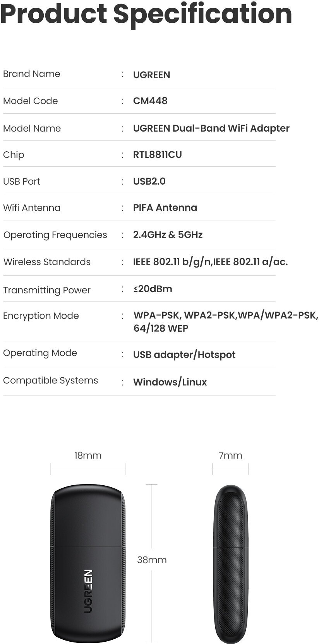Click the 38mm height dimension label
The image size is (319, 644).
pyautogui.click(x=152, y=560)
